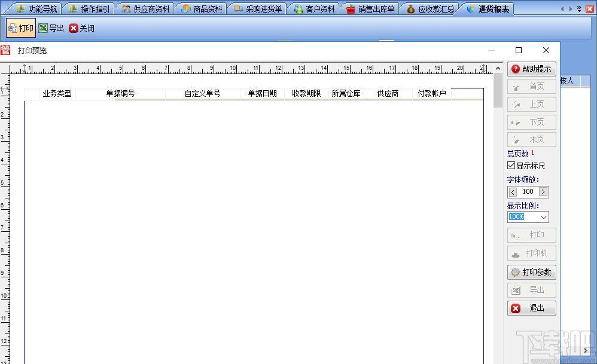Click the tab scroll right arrow
This screenshot has height=364, width=597.
click(x=571, y=9)
